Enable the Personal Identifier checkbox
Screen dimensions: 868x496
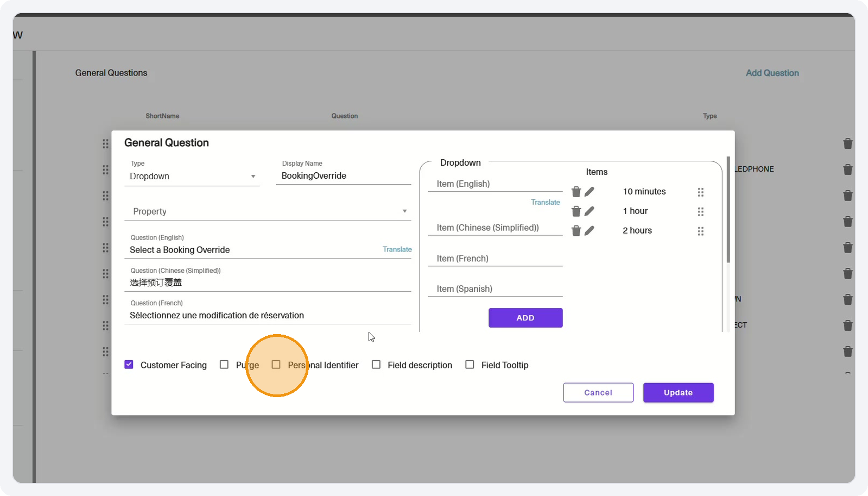point(276,365)
